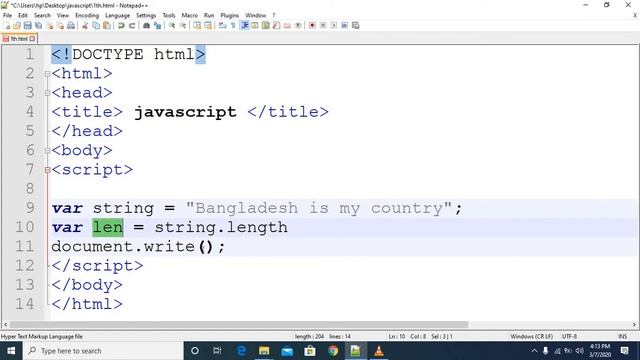Viewport: 640px width, 360px height.
Task: Open the File menu
Action: 7,16
